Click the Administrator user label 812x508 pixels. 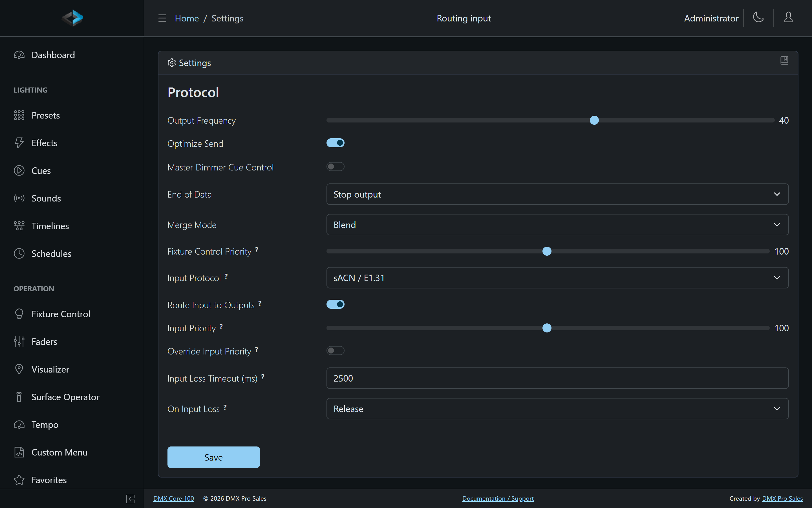711,18
